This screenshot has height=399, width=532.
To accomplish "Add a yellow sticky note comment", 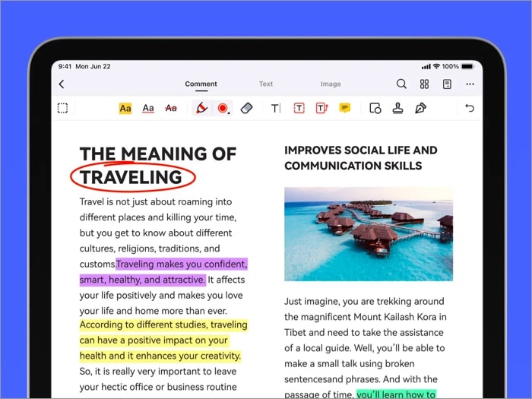I will [x=344, y=109].
